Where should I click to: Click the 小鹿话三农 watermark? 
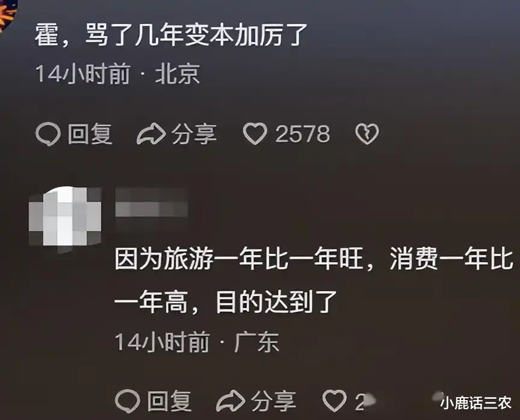pos(476,403)
